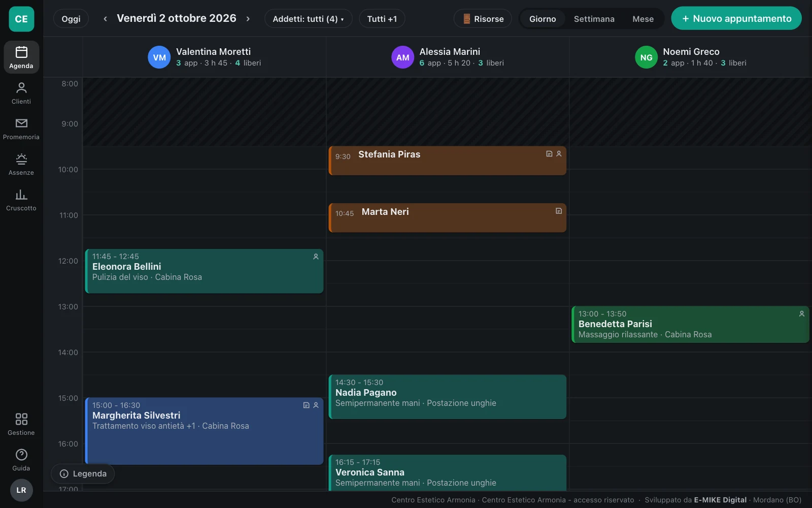Create a Nuovo appuntamento
This screenshot has width=812, height=508.
(x=736, y=18)
